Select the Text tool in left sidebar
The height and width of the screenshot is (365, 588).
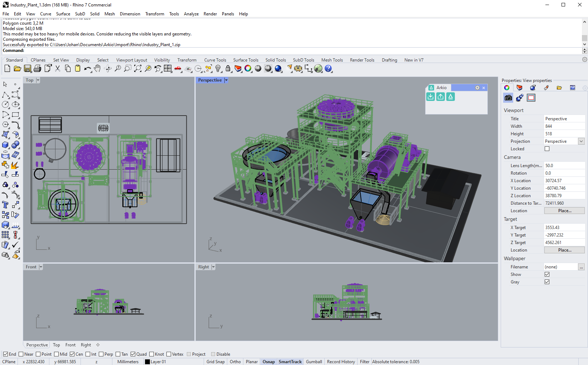[6, 205]
